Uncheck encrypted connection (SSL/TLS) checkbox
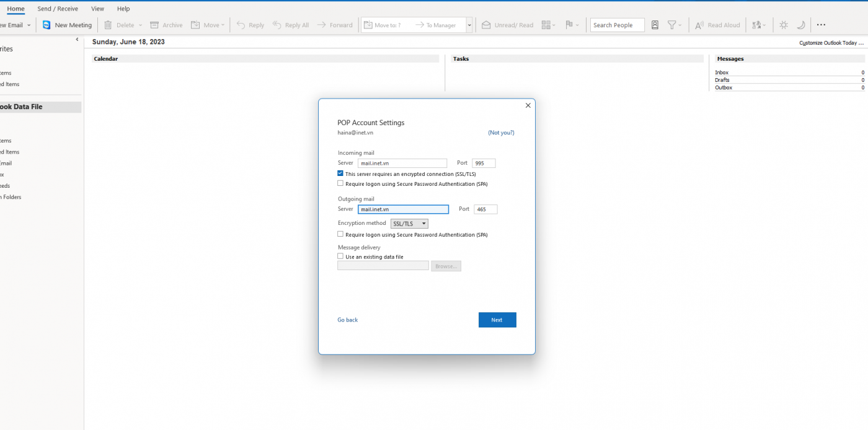Image resolution: width=868 pixels, height=430 pixels. pos(340,174)
